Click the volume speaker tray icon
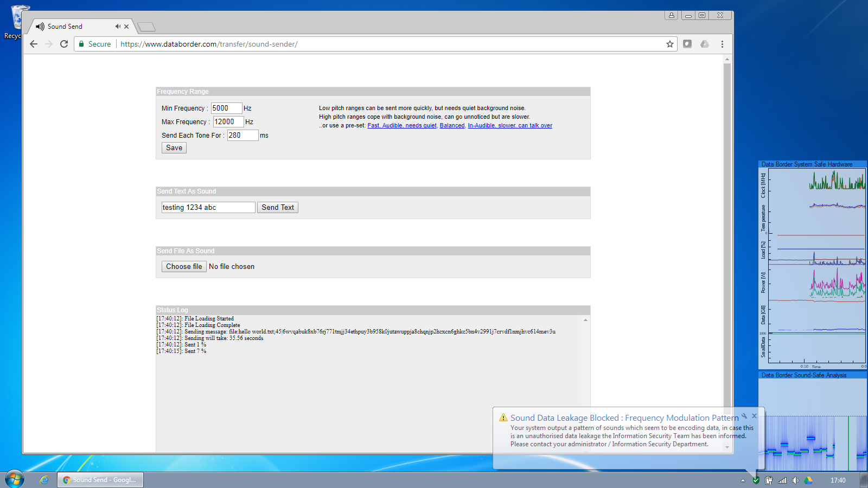 click(795, 480)
